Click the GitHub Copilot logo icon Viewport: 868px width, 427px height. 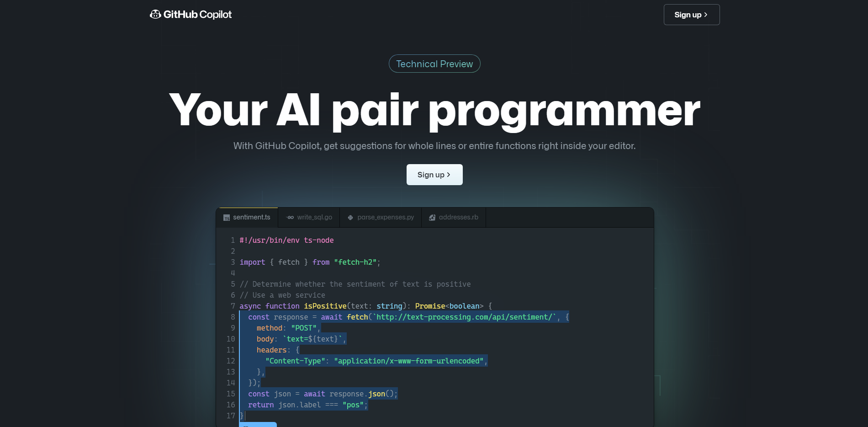[x=155, y=14]
